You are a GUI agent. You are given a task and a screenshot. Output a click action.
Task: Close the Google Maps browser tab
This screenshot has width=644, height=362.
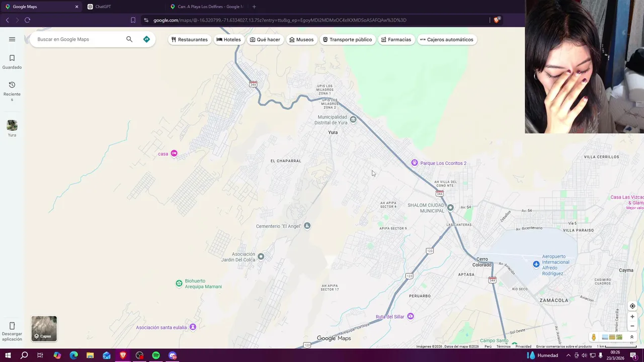coord(76,7)
